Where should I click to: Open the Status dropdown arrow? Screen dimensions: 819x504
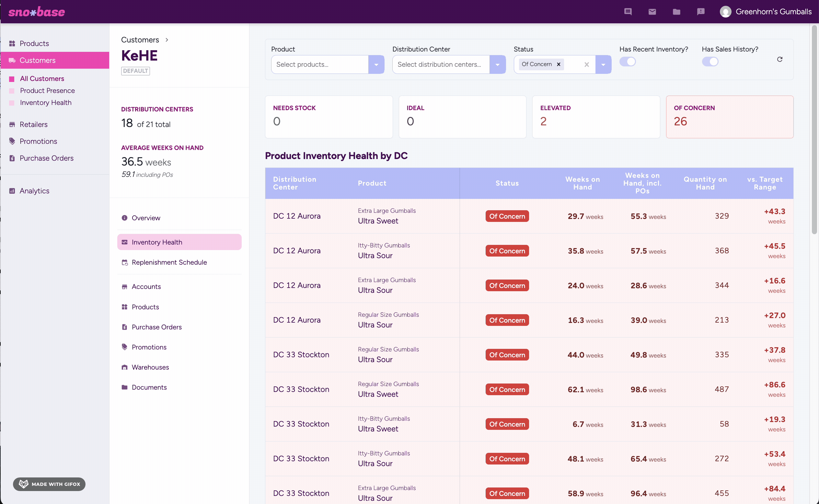(603, 64)
